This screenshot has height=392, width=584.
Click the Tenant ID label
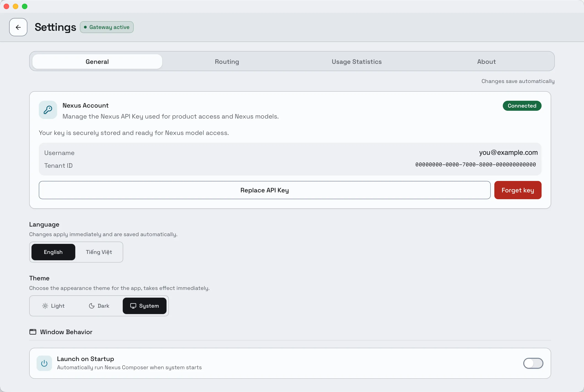[x=58, y=165]
